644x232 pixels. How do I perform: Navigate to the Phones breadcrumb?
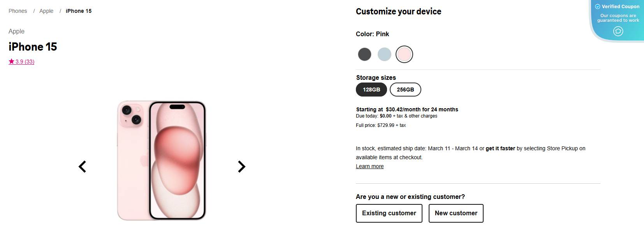18,11
